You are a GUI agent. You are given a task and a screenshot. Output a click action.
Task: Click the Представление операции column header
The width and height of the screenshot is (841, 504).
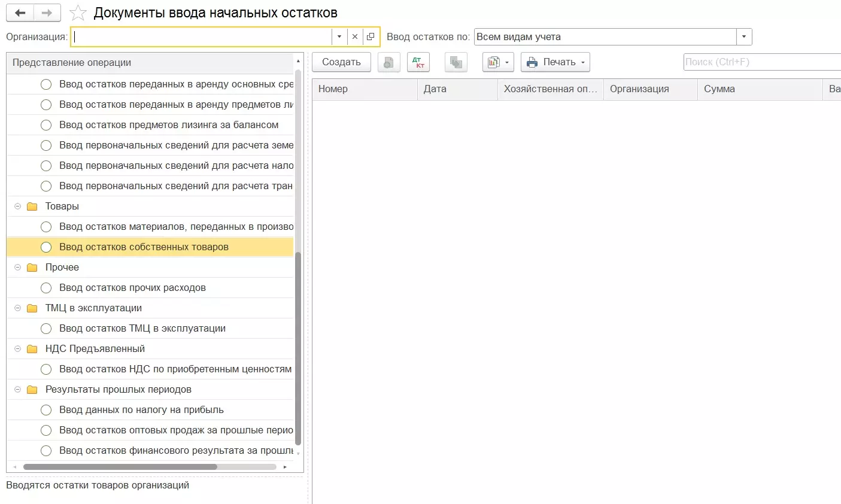coord(150,63)
